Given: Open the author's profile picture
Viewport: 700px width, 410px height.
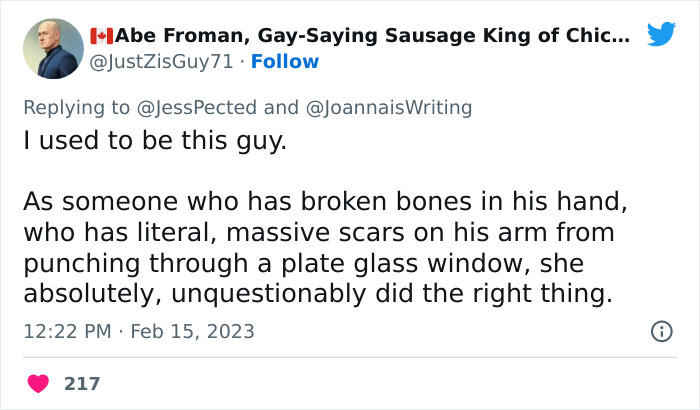Looking at the screenshot, I should tap(53, 49).
